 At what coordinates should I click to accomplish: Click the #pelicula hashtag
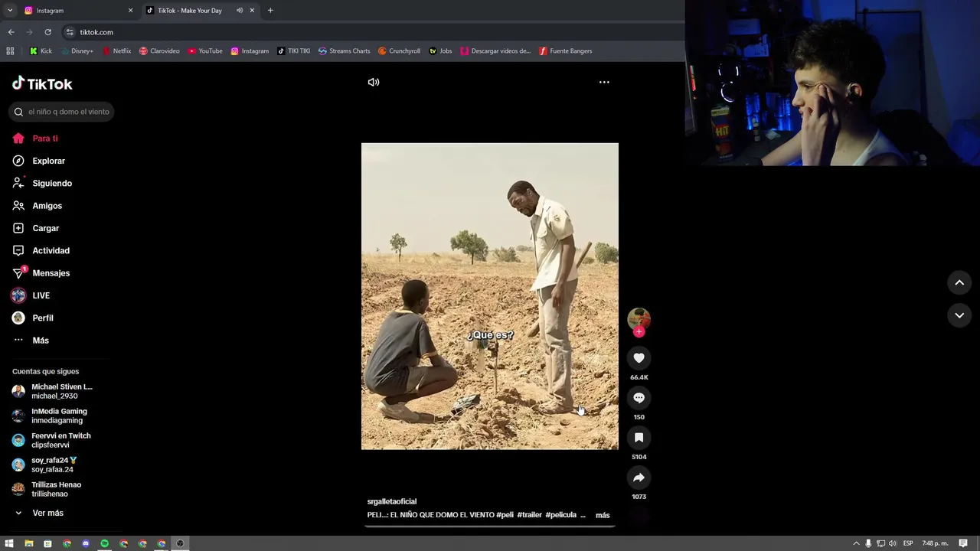pos(560,515)
